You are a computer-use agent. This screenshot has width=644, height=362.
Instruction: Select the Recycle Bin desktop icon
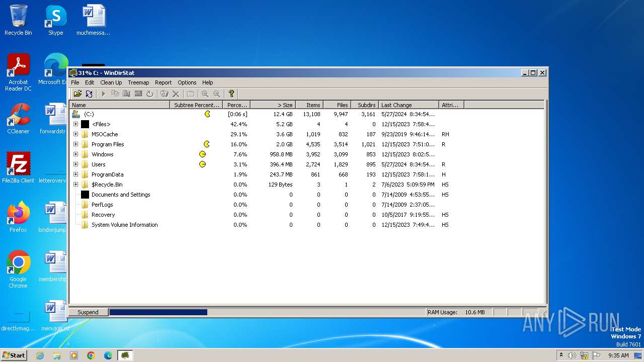pyautogui.click(x=18, y=21)
